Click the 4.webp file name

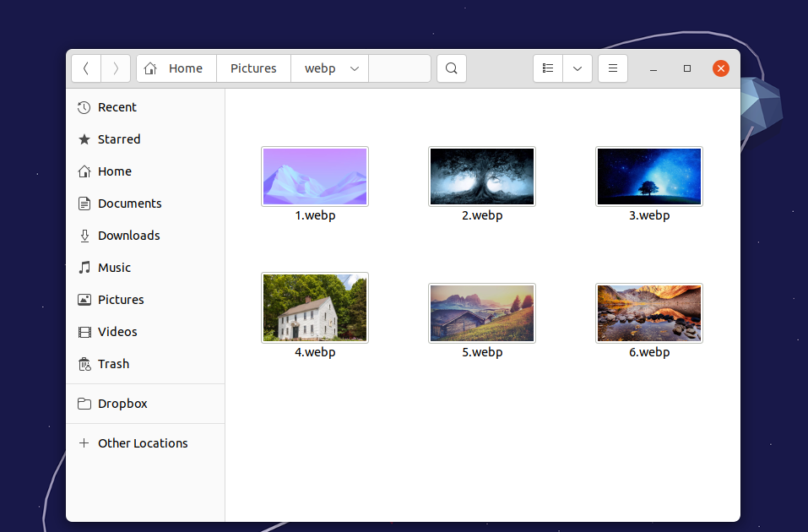[x=315, y=353]
